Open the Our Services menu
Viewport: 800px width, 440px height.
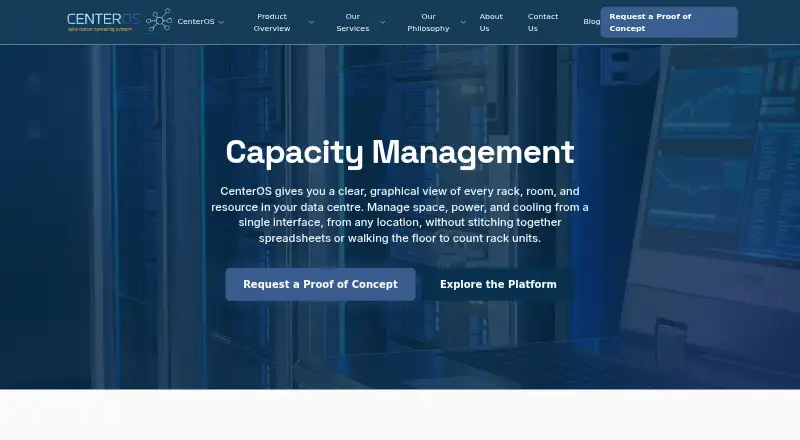point(353,22)
